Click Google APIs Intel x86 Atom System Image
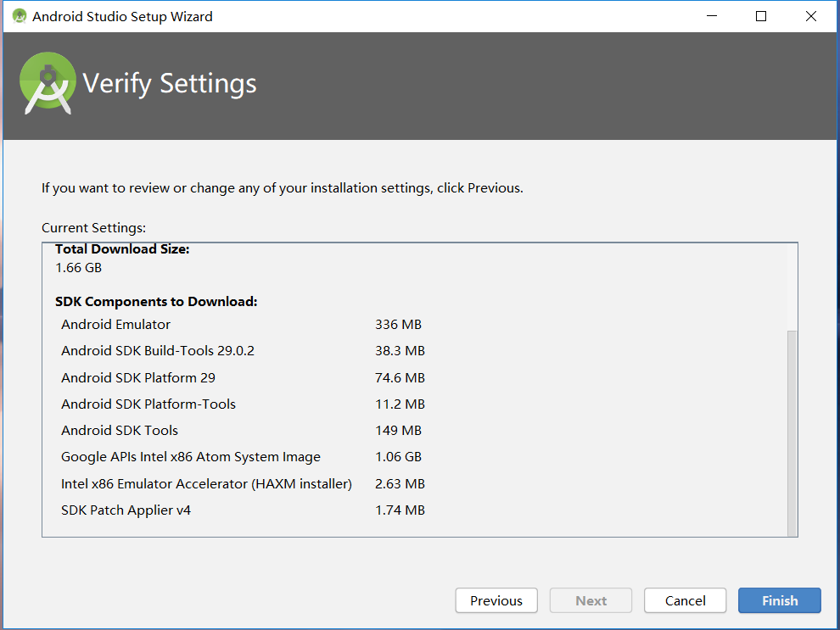This screenshot has width=840, height=630. click(190, 456)
